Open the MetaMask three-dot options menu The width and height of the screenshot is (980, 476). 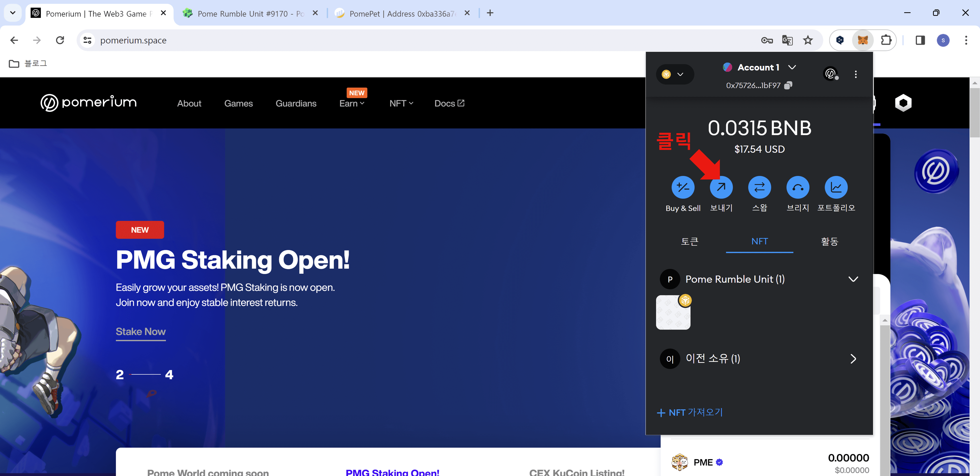pyautogui.click(x=855, y=74)
